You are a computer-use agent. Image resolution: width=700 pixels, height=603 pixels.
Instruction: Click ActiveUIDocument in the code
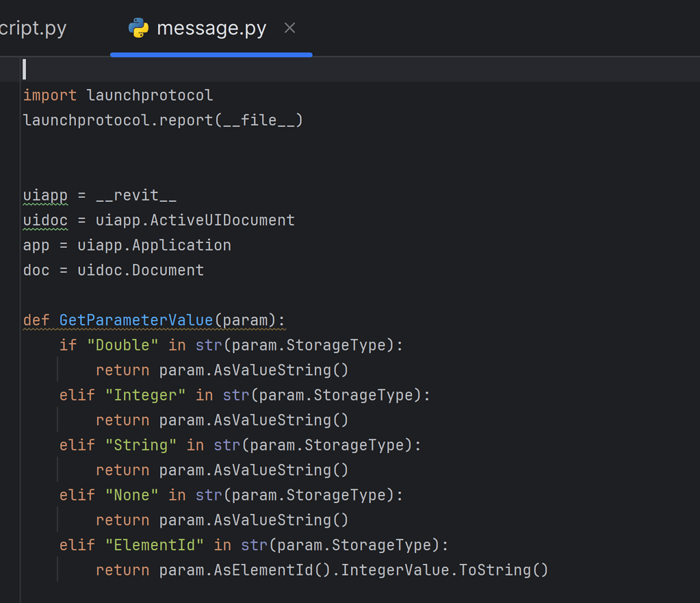(222, 220)
